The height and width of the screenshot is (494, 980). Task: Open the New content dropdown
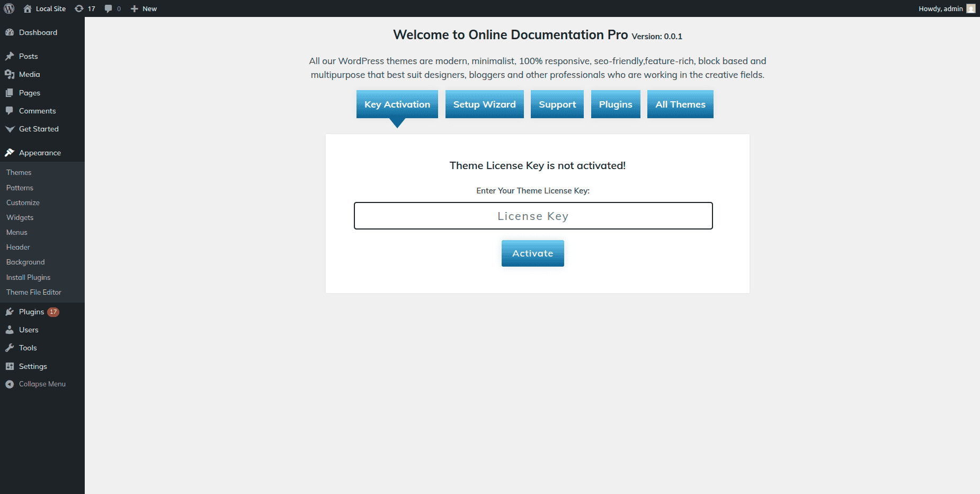click(144, 8)
